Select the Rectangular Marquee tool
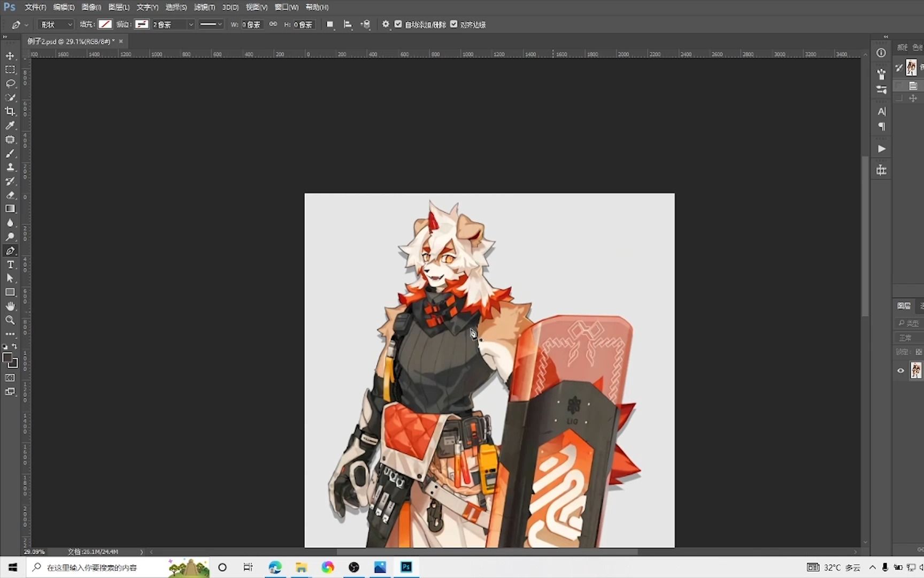Screen dimensions: 924x578 point(10,70)
